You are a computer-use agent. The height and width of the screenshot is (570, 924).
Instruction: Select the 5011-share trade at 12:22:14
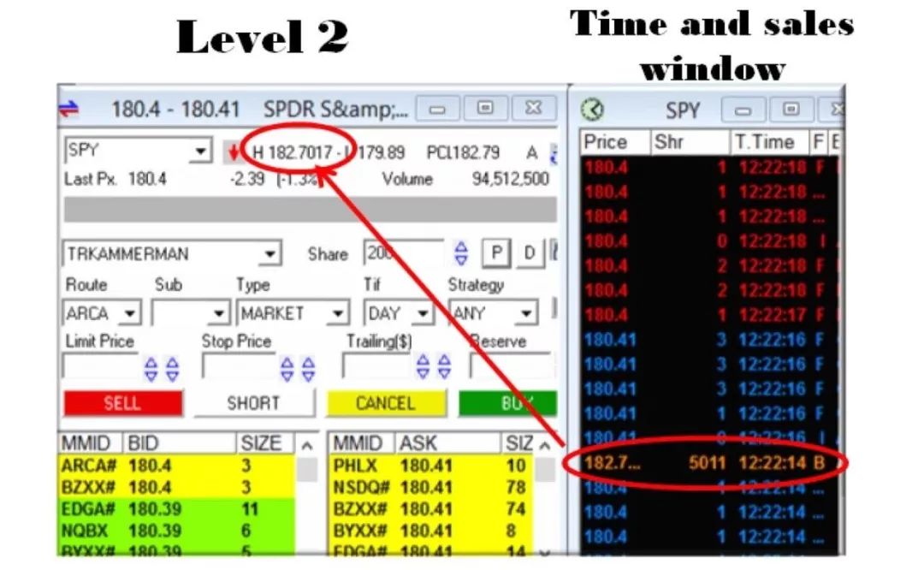pyautogui.click(x=709, y=463)
